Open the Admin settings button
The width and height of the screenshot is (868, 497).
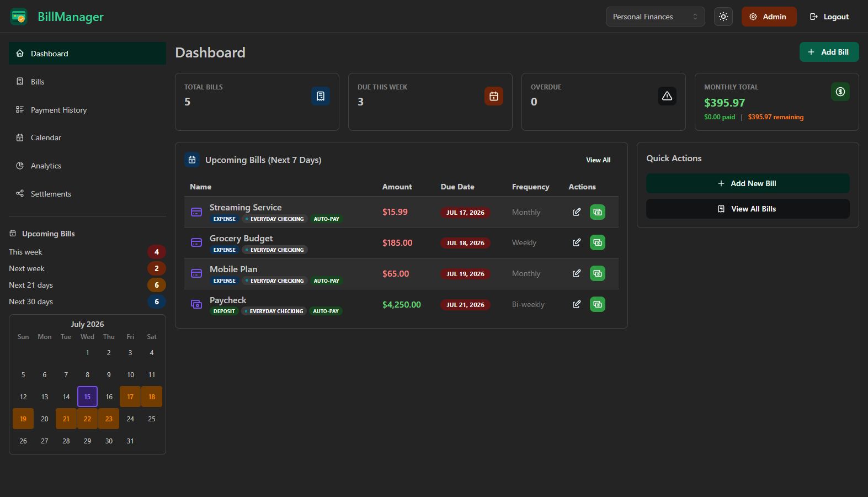pyautogui.click(x=769, y=17)
